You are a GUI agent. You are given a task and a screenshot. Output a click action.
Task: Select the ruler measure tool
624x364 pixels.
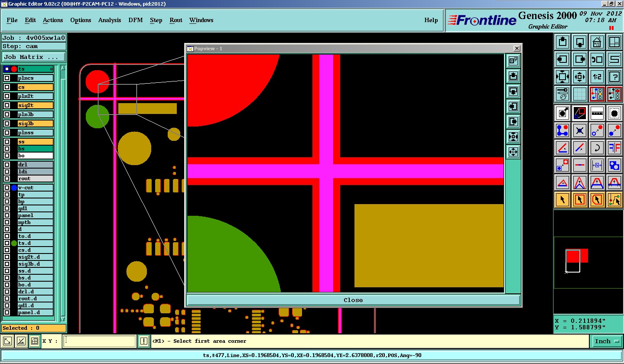pyautogui.click(x=597, y=113)
